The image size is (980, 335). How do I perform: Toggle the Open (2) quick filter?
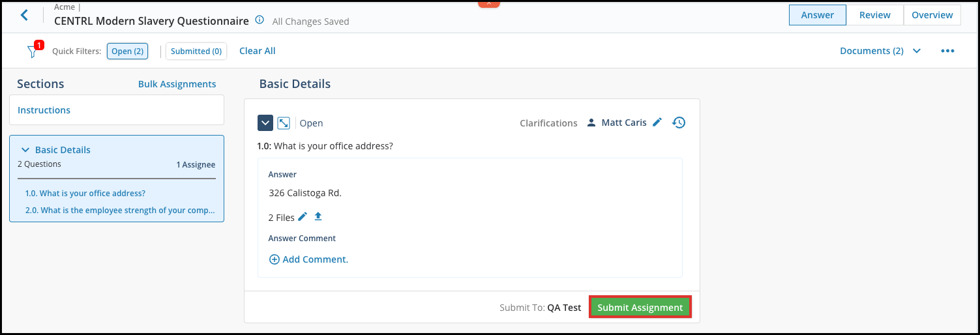click(x=127, y=51)
